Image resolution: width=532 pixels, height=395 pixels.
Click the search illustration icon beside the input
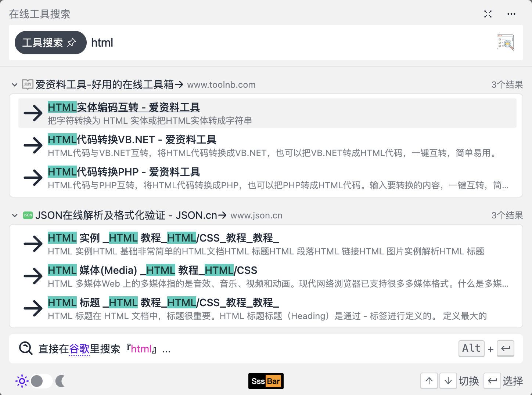pyautogui.click(x=505, y=42)
